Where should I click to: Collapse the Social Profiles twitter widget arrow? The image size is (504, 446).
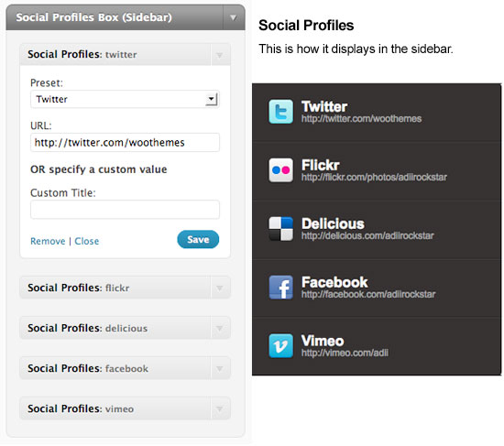(220, 55)
